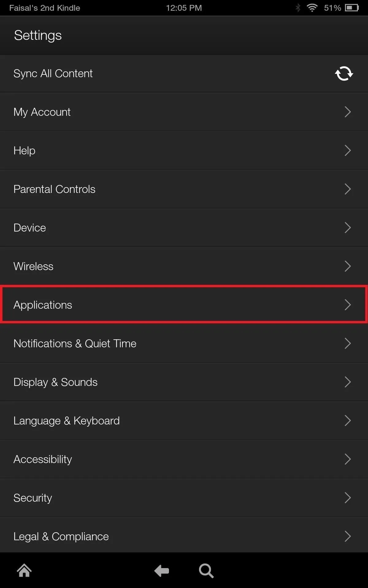Open Accessibility options
This screenshot has width=368, height=588.
184,459
